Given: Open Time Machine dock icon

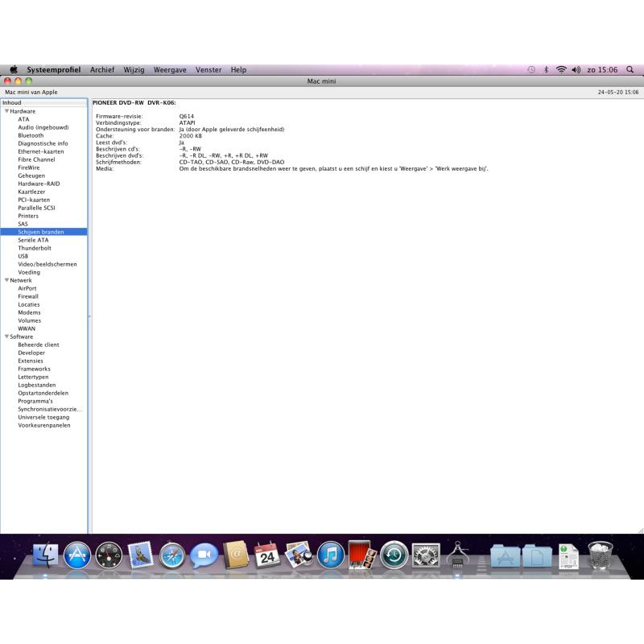Looking at the screenshot, I should [394, 555].
